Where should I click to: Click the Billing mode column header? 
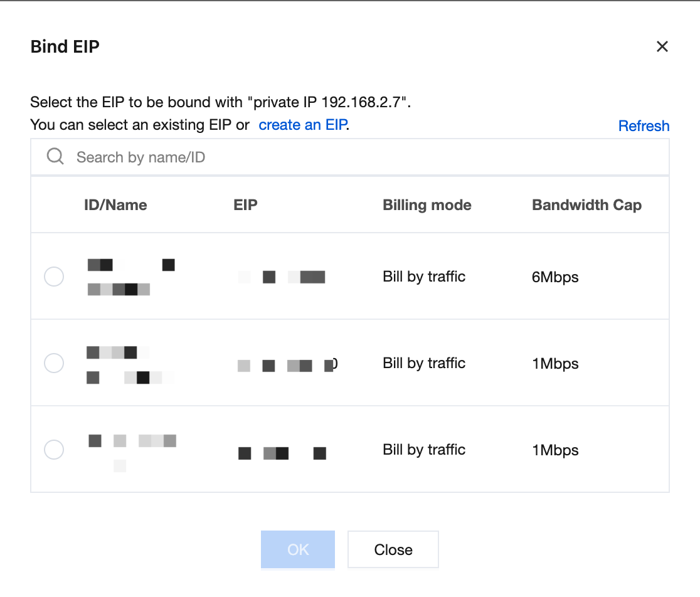pos(427,205)
